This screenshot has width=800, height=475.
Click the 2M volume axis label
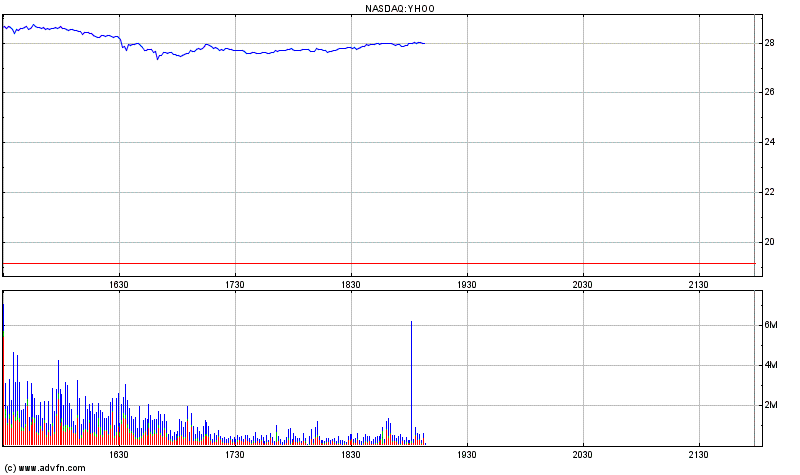[771, 405]
